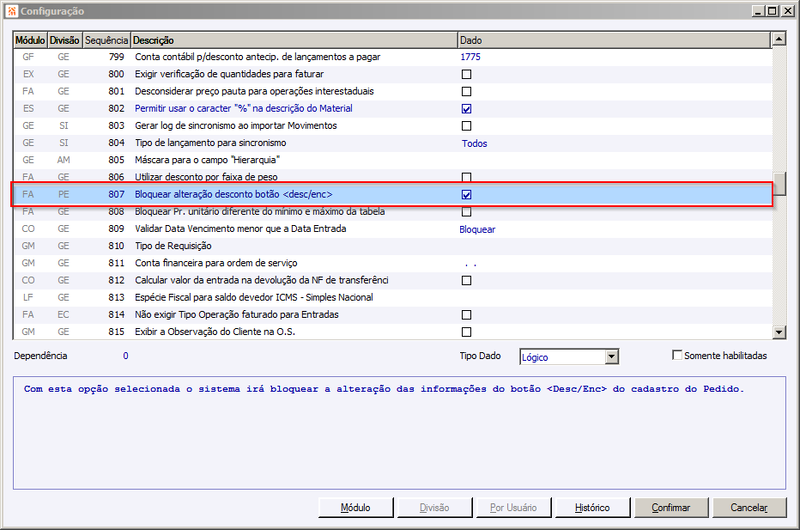Click the Configuração window app icon
The height and width of the screenshot is (530, 800).
pyautogui.click(x=12, y=11)
